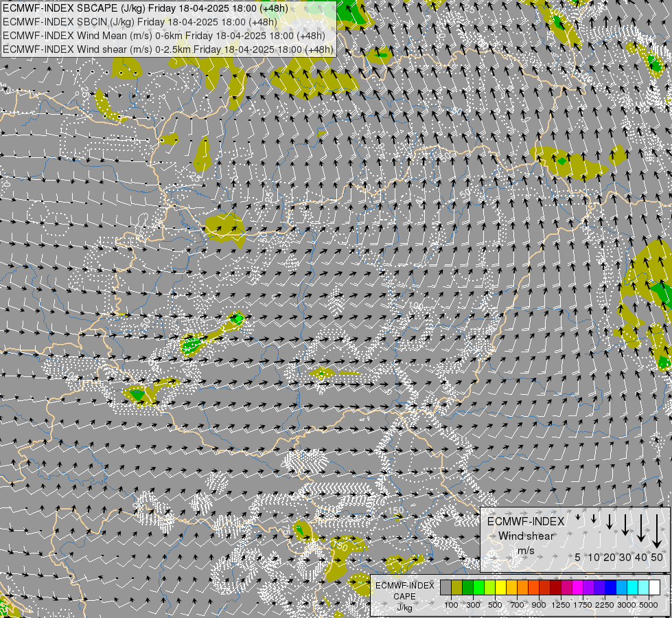This screenshot has height=618, width=672.
Task: Click the '5' value in wind shear legend
Action: point(578,557)
